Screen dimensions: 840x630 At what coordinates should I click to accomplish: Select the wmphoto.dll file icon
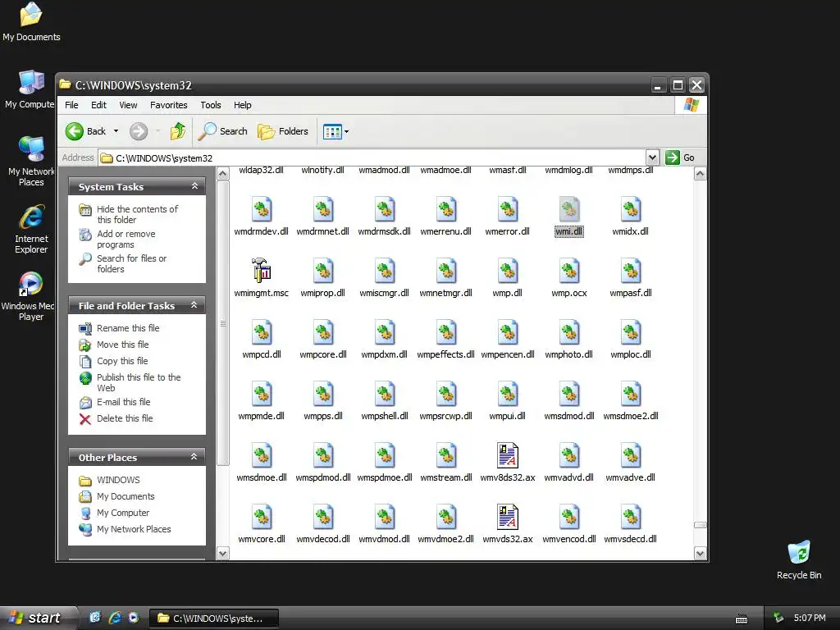569,331
